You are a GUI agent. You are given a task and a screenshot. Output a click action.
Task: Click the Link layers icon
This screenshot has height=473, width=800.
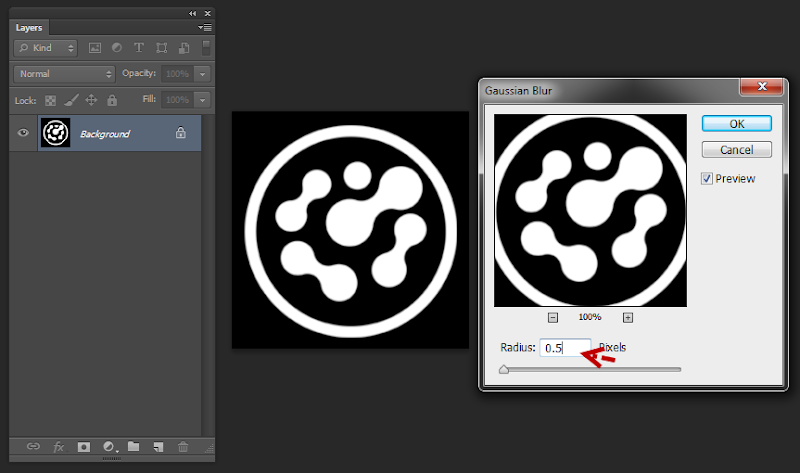pyautogui.click(x=33, y=446)
